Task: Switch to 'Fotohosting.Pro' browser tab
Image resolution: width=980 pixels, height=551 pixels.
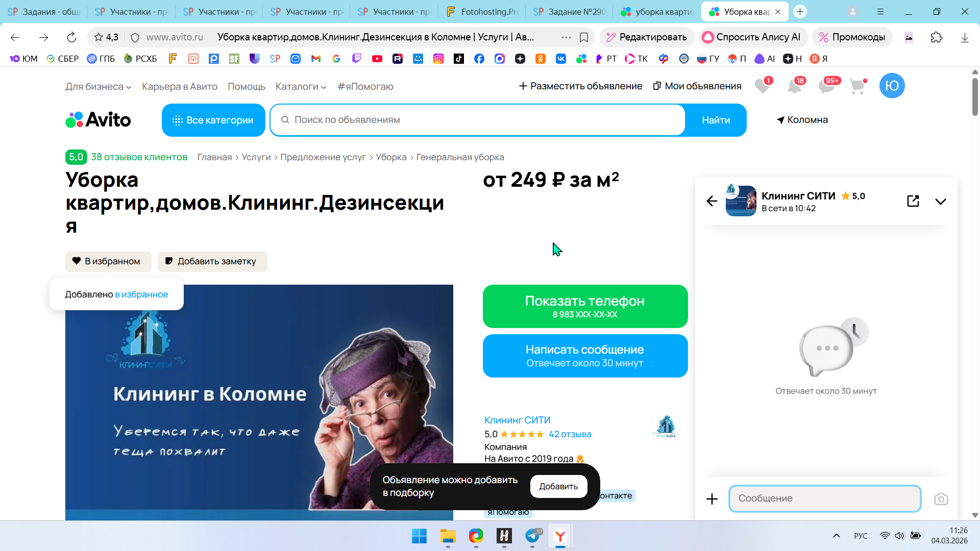Action: [482, 12]
